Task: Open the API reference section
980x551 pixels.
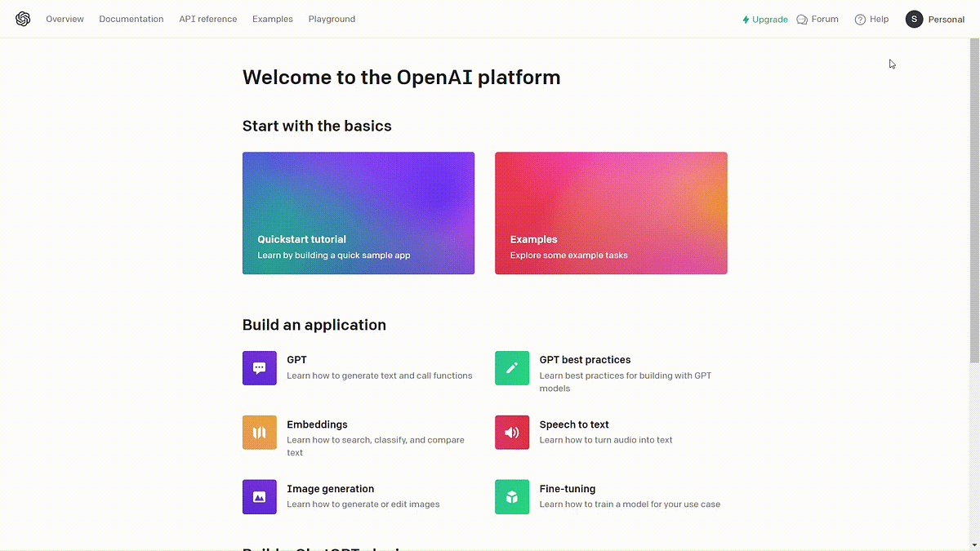Action: (207, 19)
